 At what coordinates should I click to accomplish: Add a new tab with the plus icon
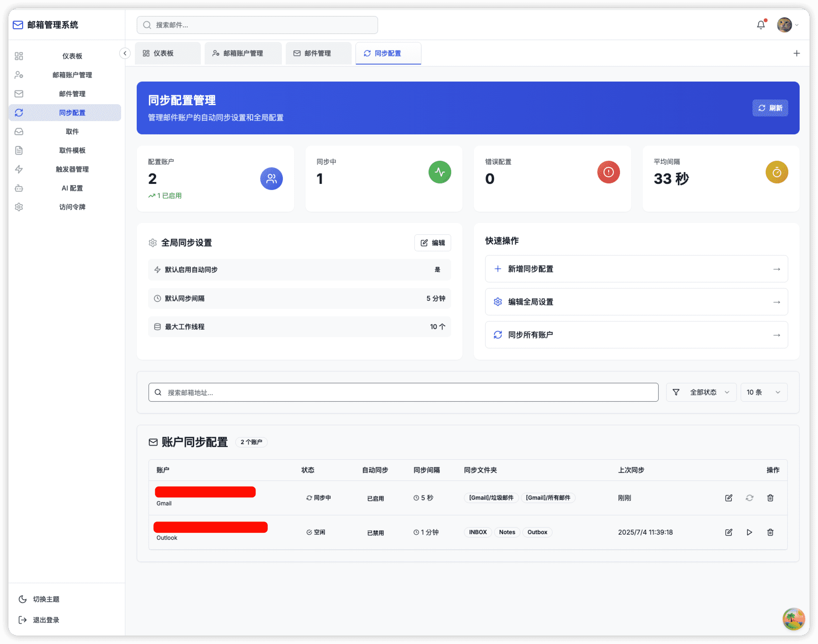click(796, 53)
